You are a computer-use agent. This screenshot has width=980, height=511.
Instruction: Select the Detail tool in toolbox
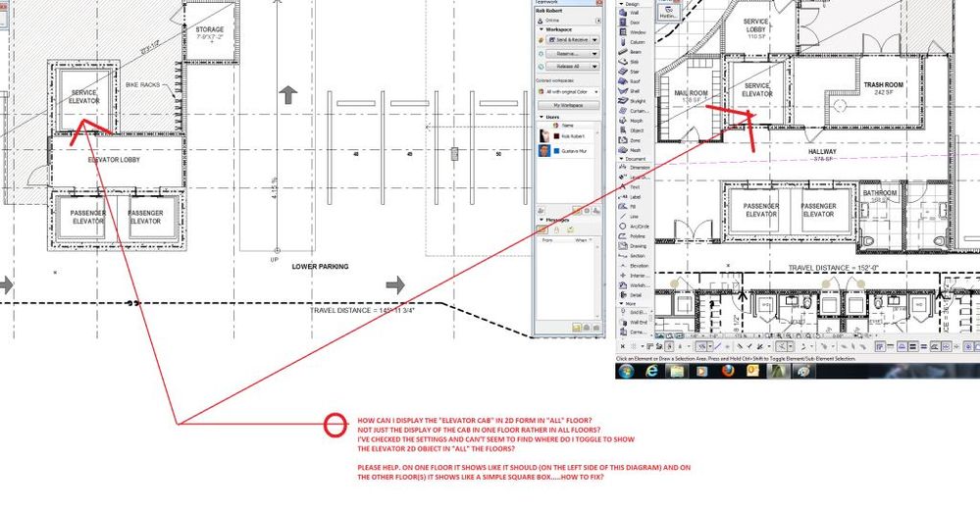coord(630,295)
